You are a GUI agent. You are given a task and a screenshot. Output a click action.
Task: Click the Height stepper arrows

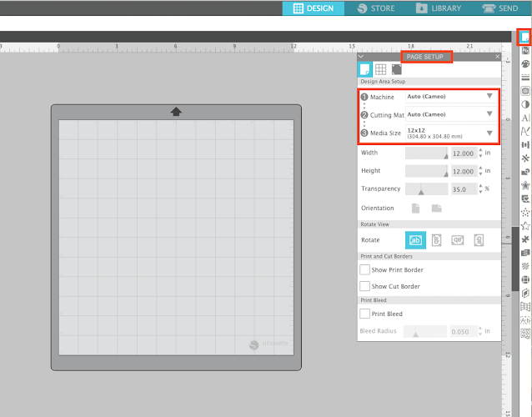[x=480, y=171]
